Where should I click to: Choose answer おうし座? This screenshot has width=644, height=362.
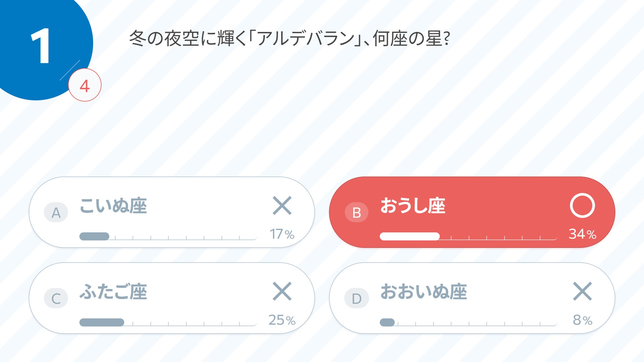tap(413, 206)
